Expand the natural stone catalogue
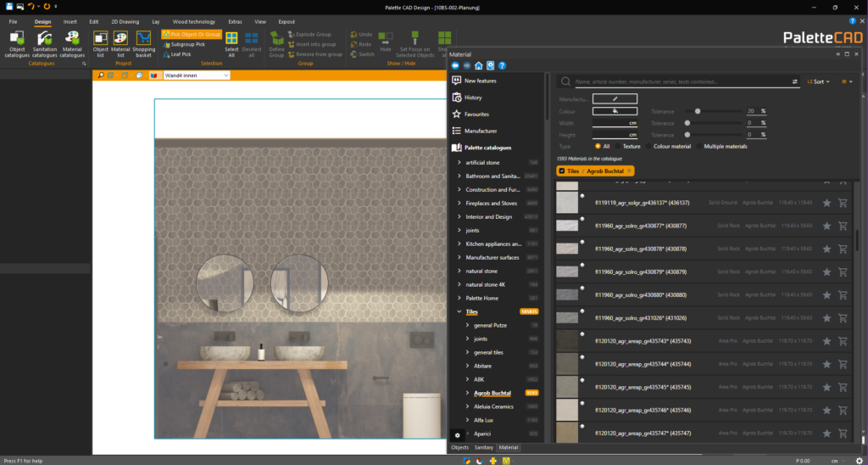868x465 pixels. click(459, 271)
